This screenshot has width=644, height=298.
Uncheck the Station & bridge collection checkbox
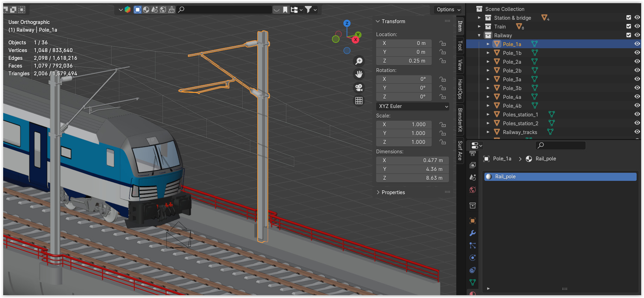point(629,18)
